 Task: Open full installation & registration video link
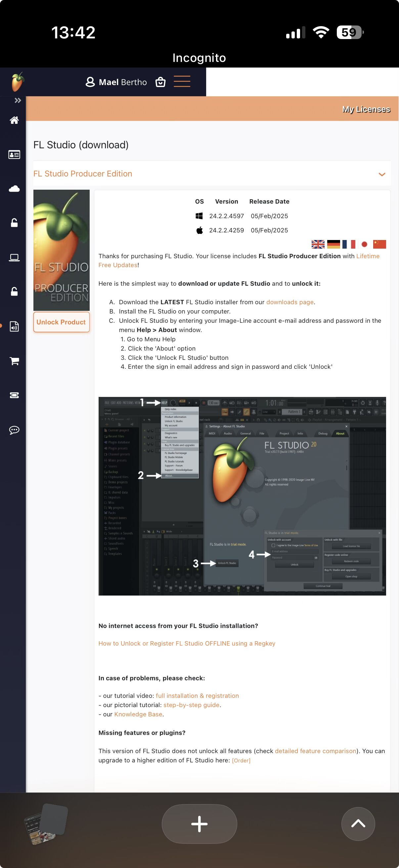(197, 696)
